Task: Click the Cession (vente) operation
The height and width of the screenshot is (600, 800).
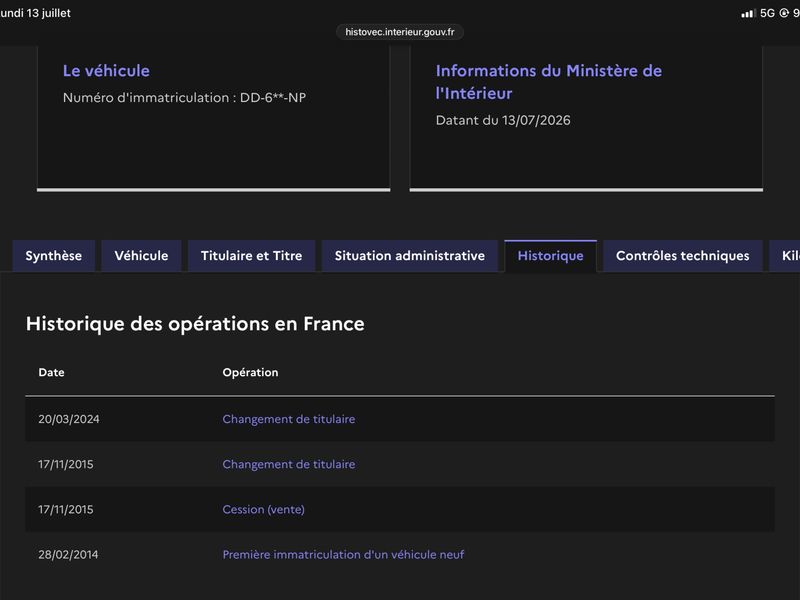Action: (x=263, y=509)
